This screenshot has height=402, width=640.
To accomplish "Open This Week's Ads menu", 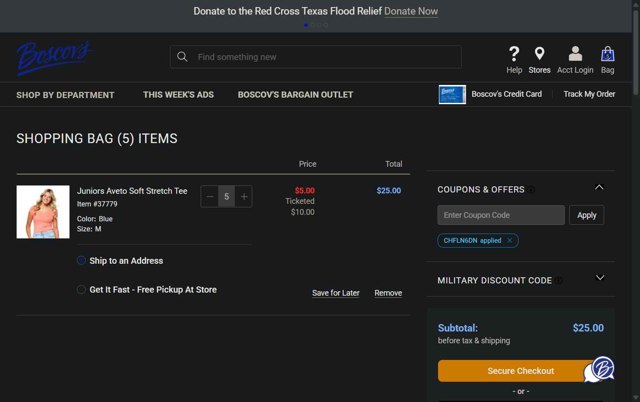I will point(178,95).
